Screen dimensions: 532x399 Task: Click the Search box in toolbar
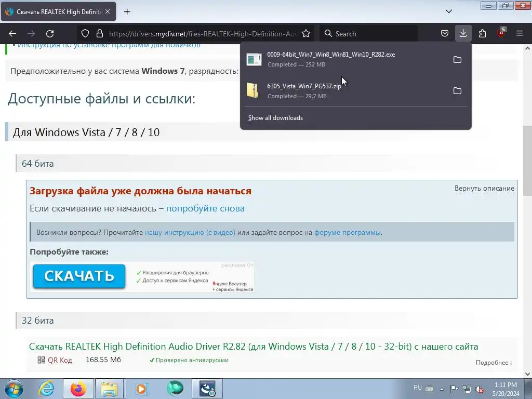[x=368, y=34]
